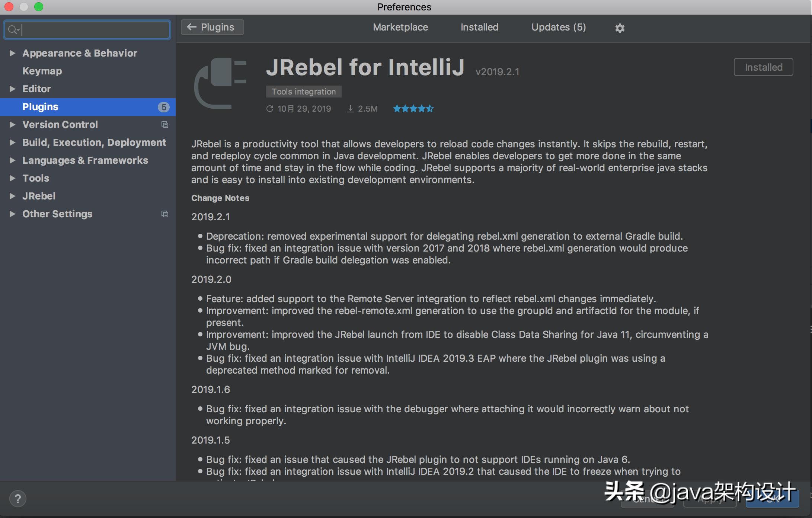Click the 2019.1.6 version heading

tap(211, 390)
